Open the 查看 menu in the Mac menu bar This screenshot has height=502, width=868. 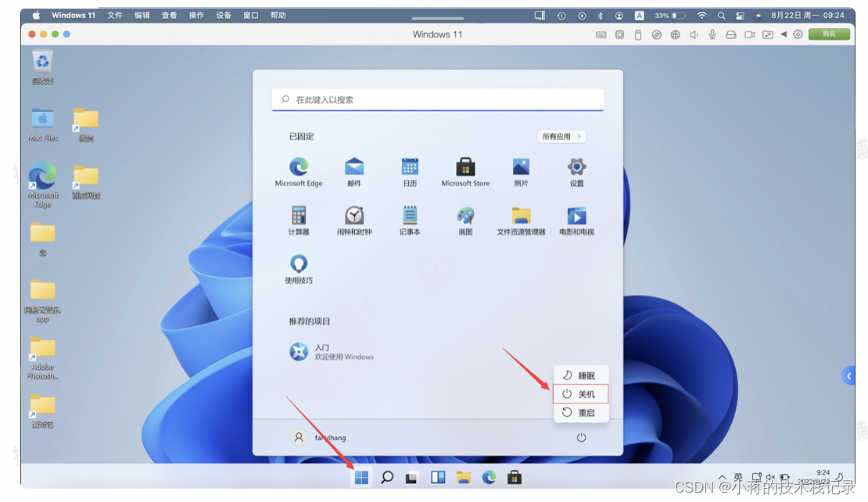coord(170,16)
